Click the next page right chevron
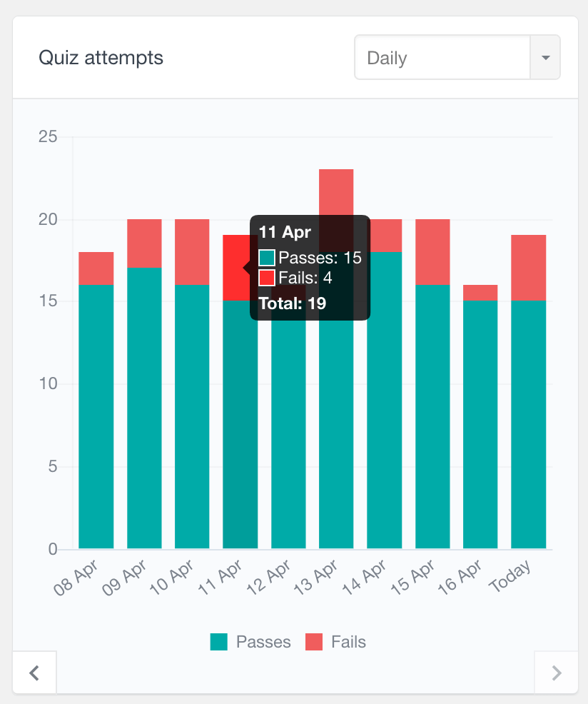This screenshot has height=704, width=588. coord(557,672)
